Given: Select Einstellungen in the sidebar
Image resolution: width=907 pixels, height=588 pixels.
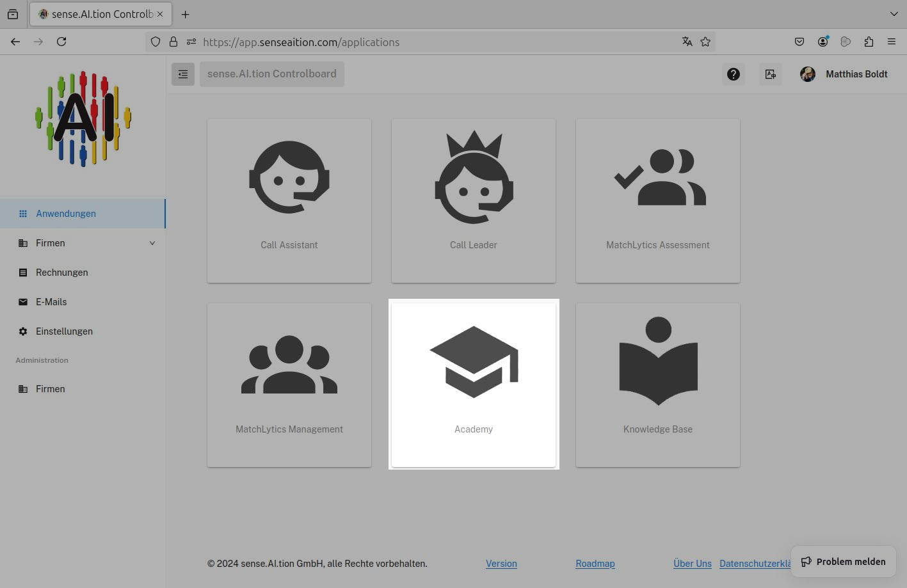Looking at the screenshot, I should click(83, 331).
